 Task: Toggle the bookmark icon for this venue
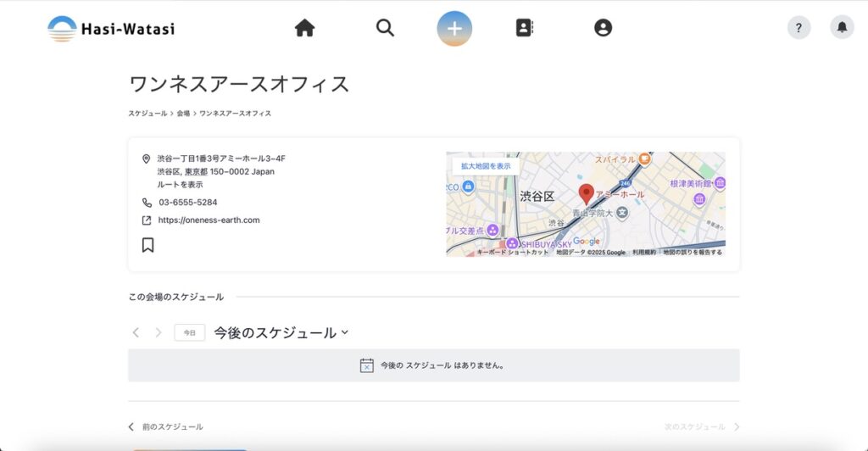click(147, 245)
